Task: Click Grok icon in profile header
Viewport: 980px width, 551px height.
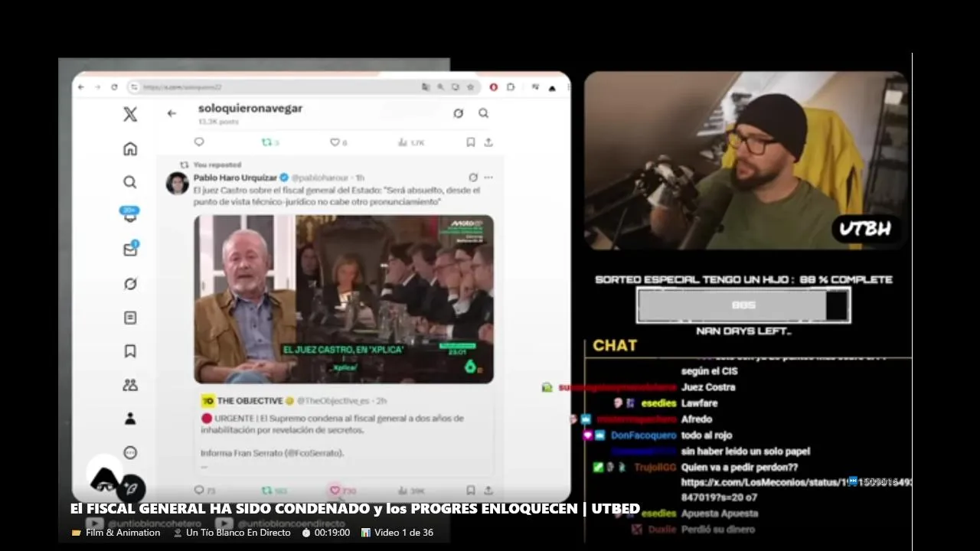Action: (x=458, y=113)
